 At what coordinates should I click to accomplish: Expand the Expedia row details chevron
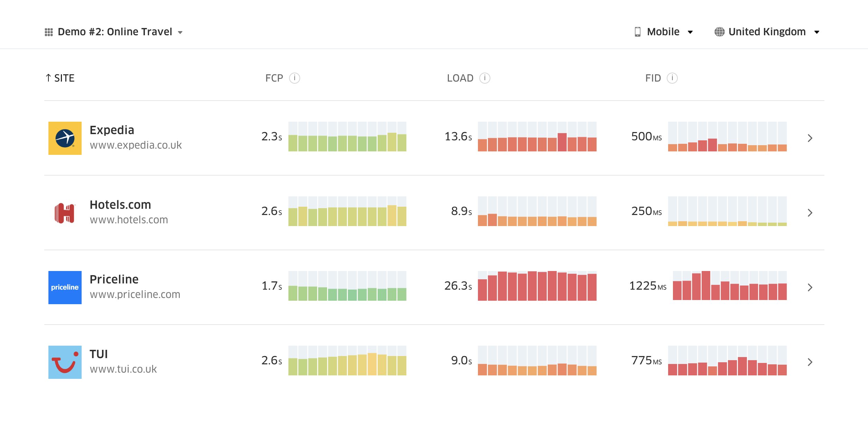(x=810, y=138)
